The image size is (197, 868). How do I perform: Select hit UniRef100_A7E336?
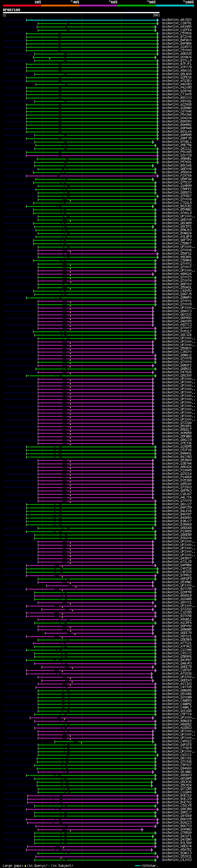177,443
